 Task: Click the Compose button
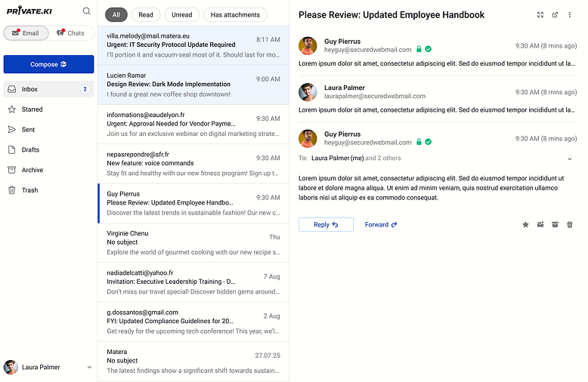(x=48, y=64)
